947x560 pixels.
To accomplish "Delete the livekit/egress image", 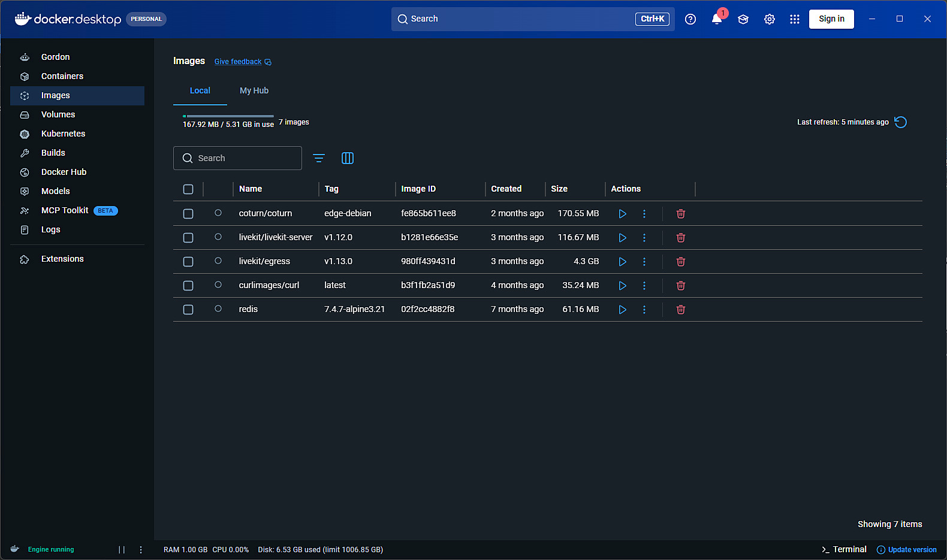I will (x=681, y=262).
